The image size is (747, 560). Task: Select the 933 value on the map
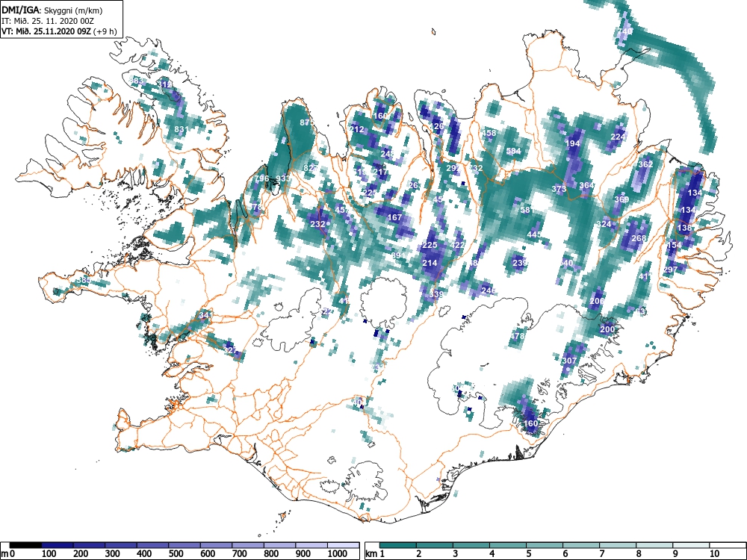click(x=283, y=178)
